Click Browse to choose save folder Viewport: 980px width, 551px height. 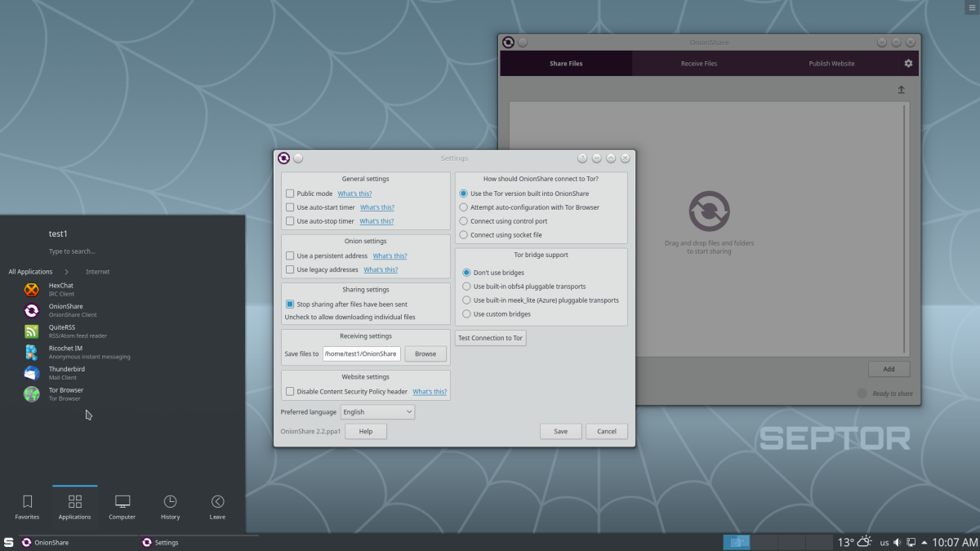[425, 354]
